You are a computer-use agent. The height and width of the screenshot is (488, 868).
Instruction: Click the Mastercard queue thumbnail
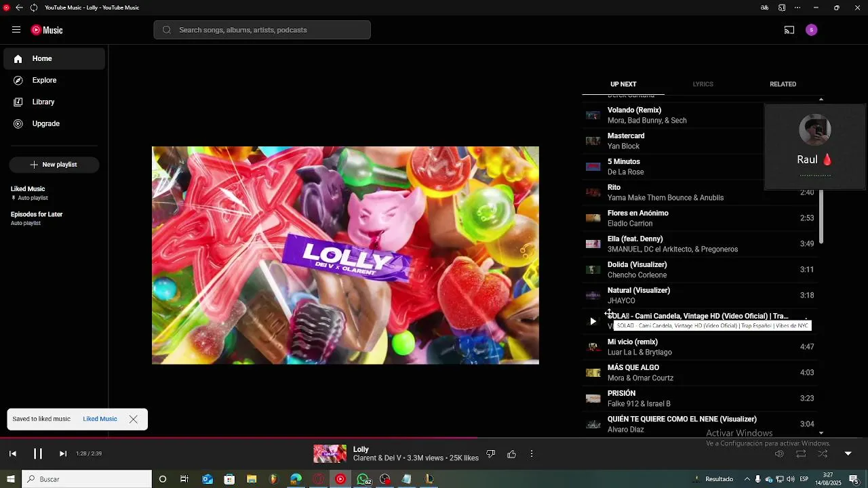click(x=593, y=141)
